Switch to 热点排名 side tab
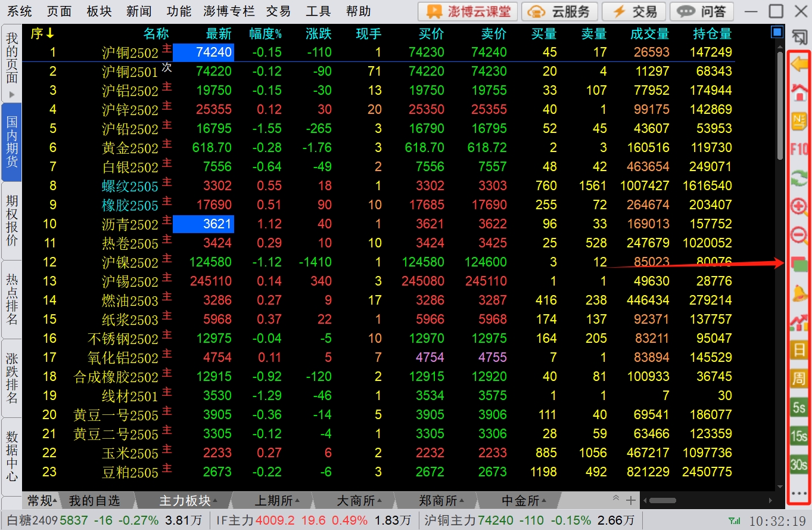 pos(12,299)
